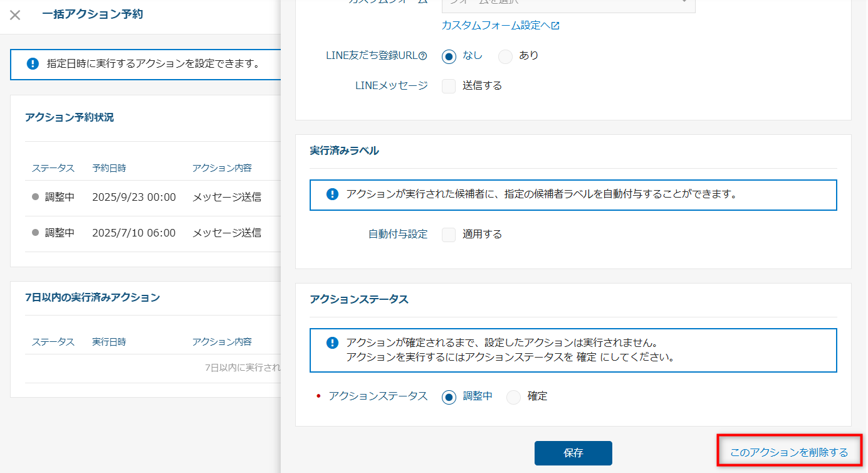
Task: Click info icon in 指定日時に実行する notice
Action: click(x=33, y=64)
